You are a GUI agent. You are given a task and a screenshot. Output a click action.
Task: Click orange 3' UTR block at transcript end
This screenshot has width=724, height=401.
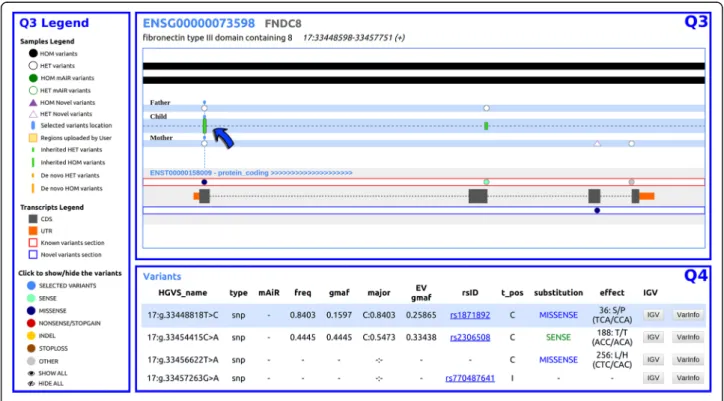pos(647,196)
